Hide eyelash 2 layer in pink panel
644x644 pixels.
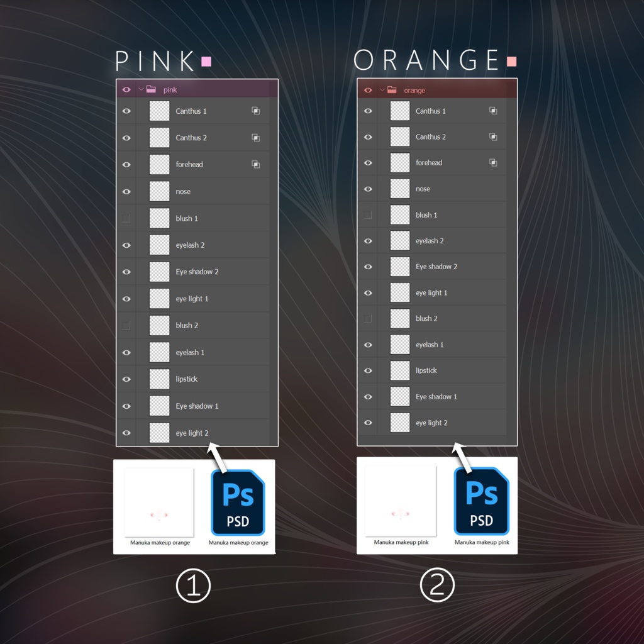click(x=126, y=245)
